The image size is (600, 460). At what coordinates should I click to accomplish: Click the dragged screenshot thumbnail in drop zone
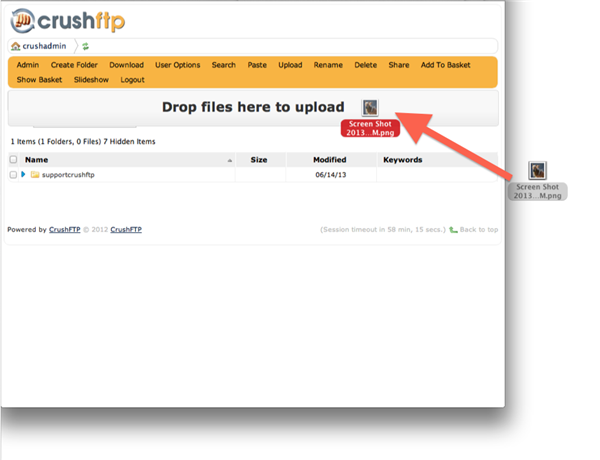click(371, 108)
